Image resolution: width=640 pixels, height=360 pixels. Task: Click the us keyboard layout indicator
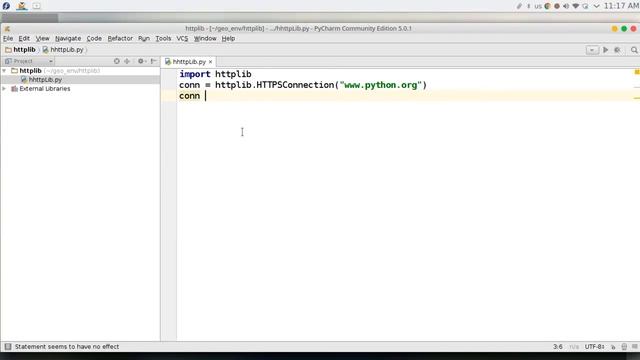tap(538, 6)
